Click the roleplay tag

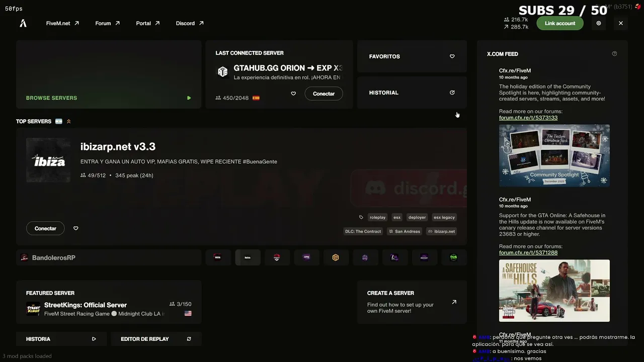click(377, 217)
